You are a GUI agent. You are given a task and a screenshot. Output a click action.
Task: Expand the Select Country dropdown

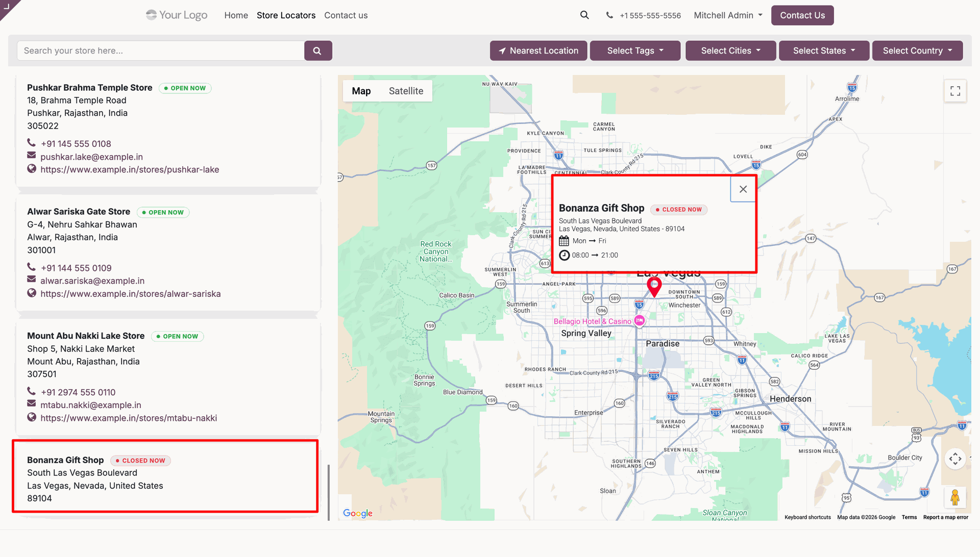pos(917,51)
